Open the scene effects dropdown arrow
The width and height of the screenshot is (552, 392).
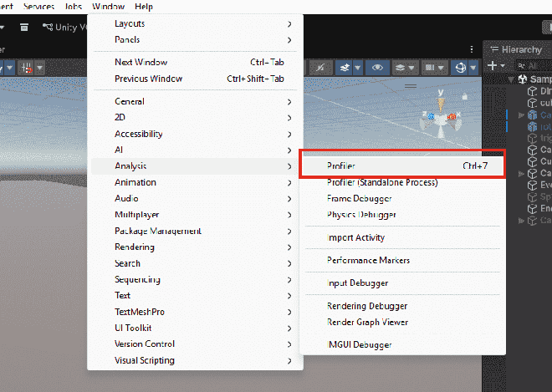[x=358, y=67]
